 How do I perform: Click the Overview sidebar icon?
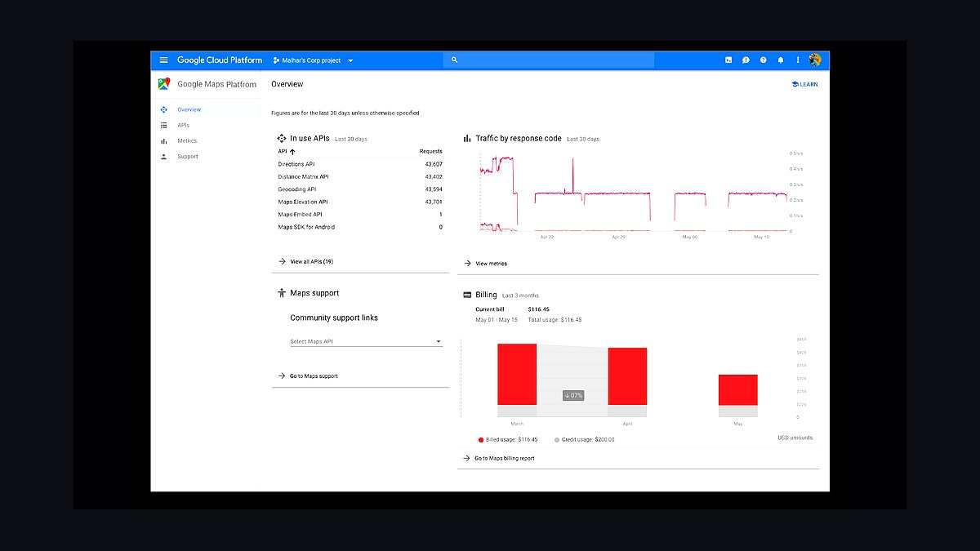164,109
